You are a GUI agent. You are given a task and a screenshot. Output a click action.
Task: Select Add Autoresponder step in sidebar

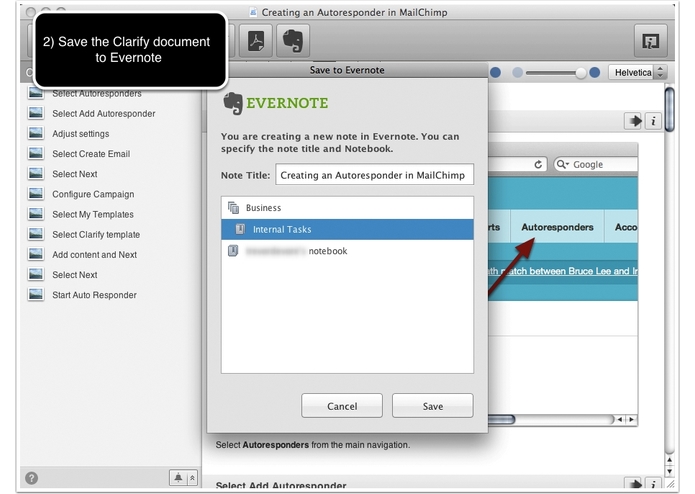click(x=103, y=114)
